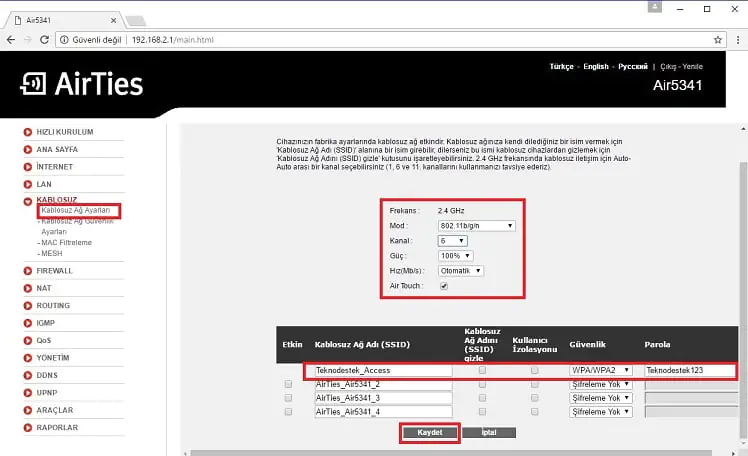
Task: Click the AirTies_Air5341_3 SSID field
Action: 384,398
